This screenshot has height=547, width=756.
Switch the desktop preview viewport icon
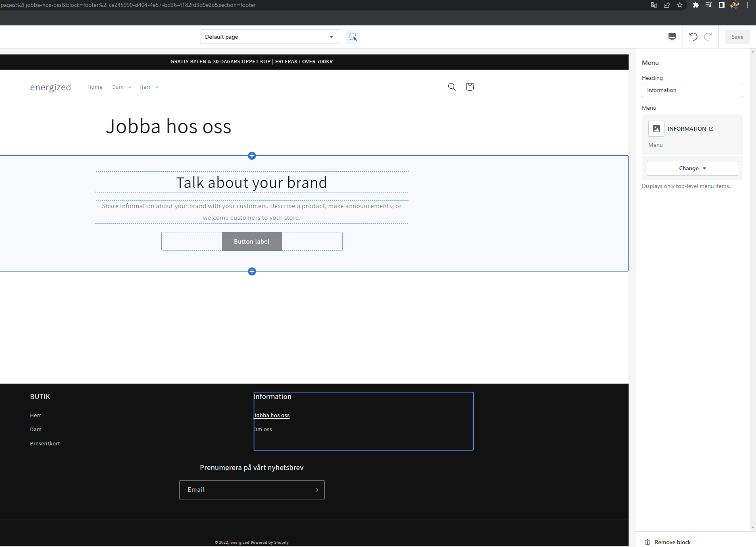point(672,37)
